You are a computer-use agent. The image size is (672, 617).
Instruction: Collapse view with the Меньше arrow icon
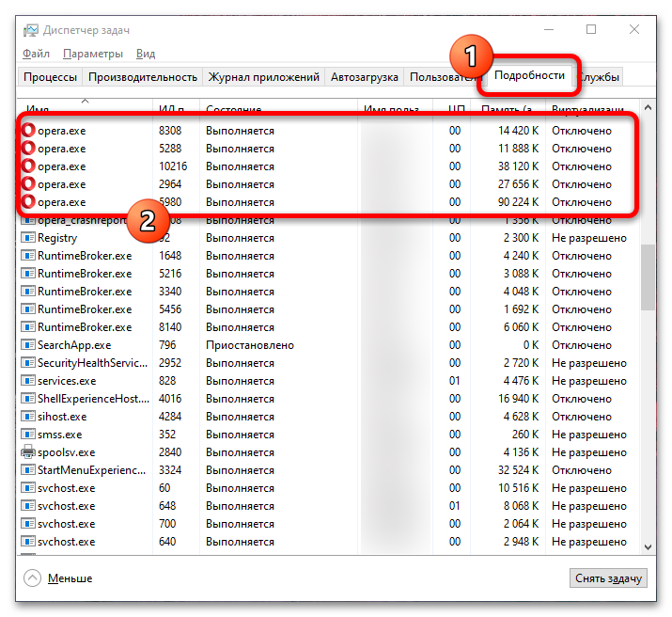pos(33,578)
